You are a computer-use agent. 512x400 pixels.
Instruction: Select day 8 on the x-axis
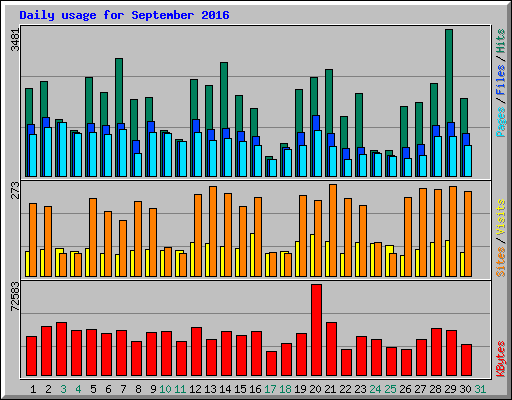[138, 389]
